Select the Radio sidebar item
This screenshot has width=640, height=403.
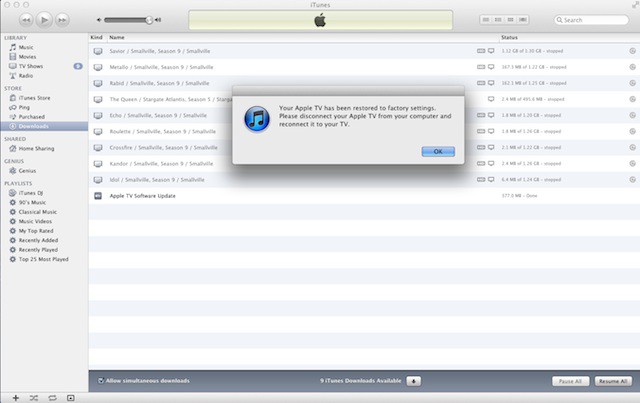click(26, 74)
